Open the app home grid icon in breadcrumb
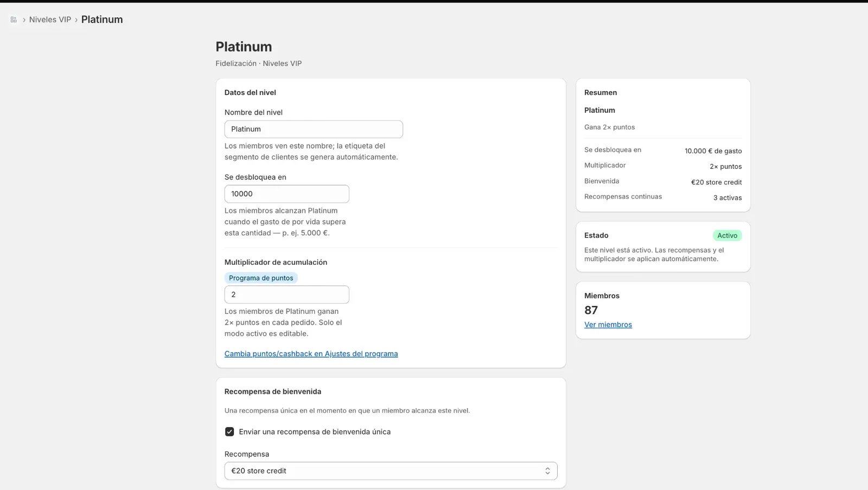Screen dimensions: 868x490 point(14,20)
